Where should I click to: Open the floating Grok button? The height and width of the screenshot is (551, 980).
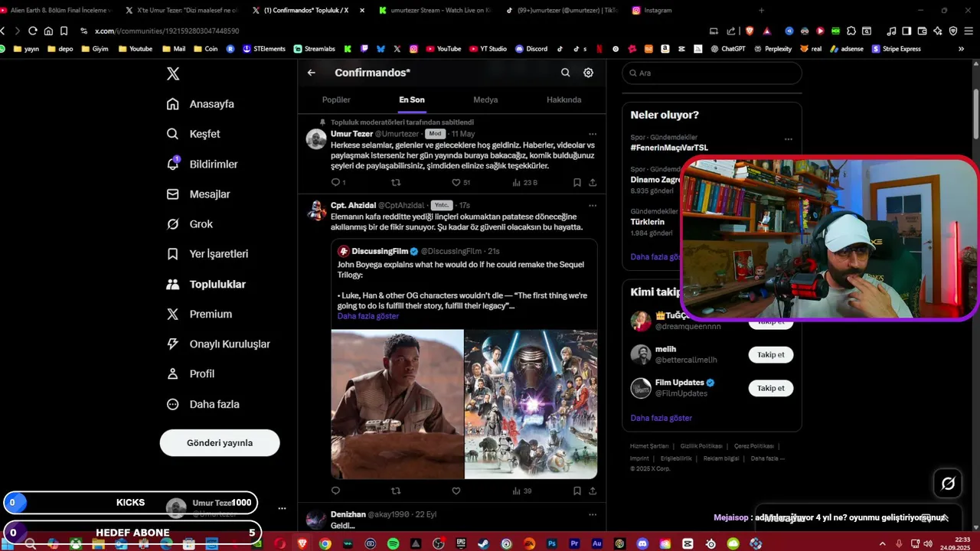pos(948,484)
